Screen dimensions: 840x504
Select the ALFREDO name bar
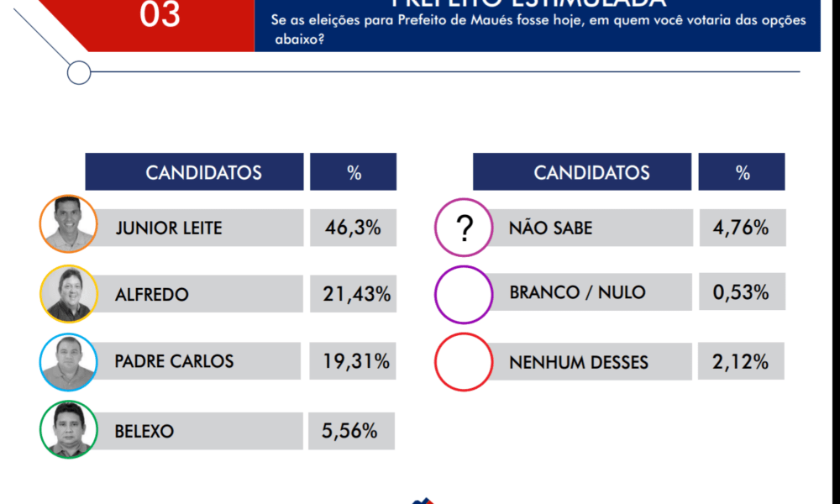[x=199, y=294]
